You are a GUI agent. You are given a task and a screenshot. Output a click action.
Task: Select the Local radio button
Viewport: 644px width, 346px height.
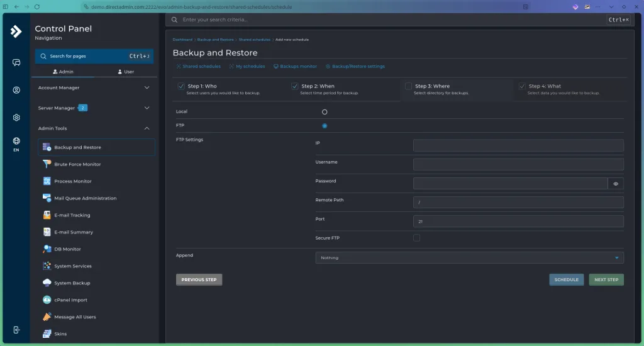pos(325,112)
